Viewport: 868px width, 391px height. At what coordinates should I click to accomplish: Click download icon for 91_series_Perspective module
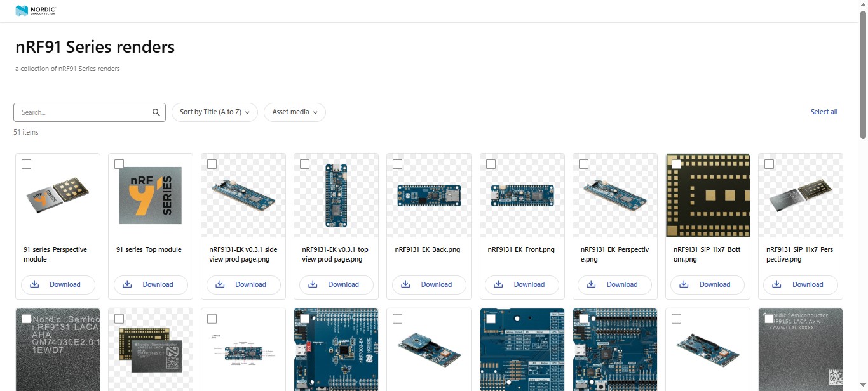tap(35, 284)
